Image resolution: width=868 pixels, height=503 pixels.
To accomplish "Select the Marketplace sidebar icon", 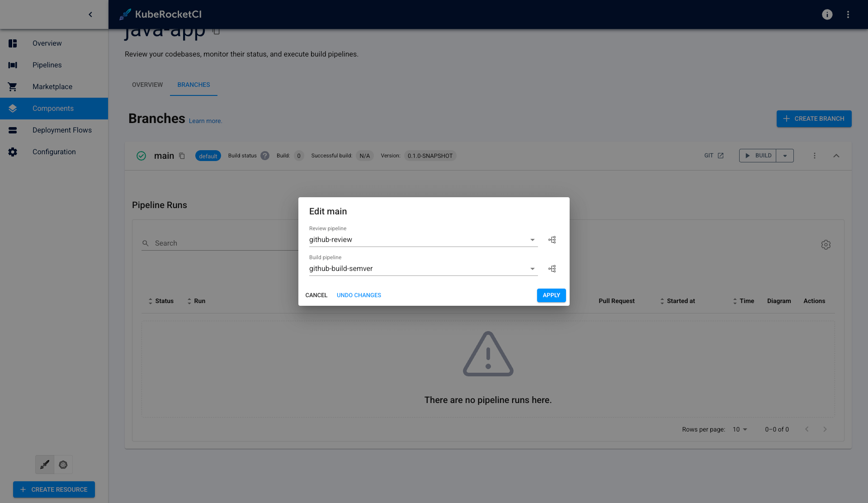I will (x=12, y=86).
